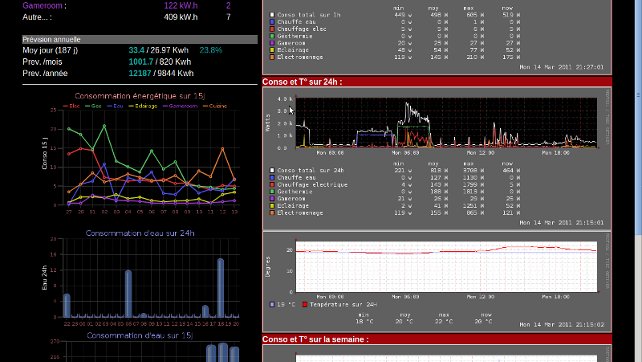
Task: Click the red Chauffage electrique legend swatch
Action: pyautogui.click(x=272, y=185)
